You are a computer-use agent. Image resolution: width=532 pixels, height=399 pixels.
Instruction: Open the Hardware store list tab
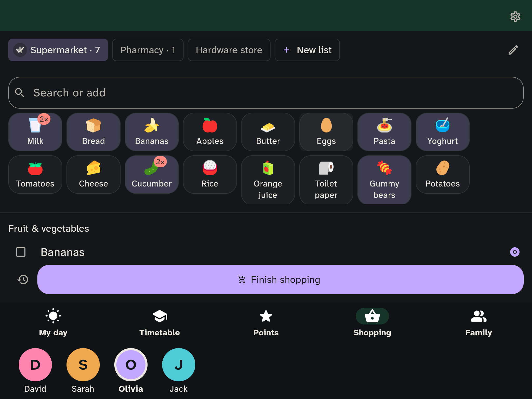pos(229,50)
